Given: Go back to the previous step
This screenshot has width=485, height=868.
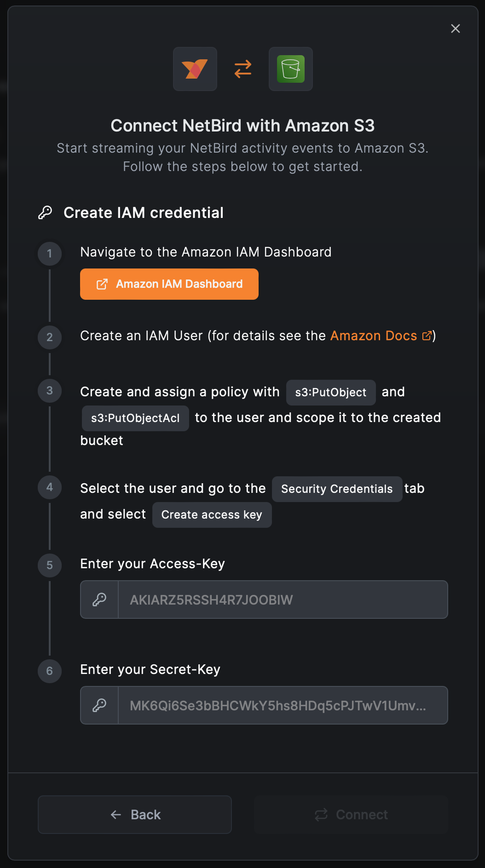Looking at the screenshot, I should (134, 814).
